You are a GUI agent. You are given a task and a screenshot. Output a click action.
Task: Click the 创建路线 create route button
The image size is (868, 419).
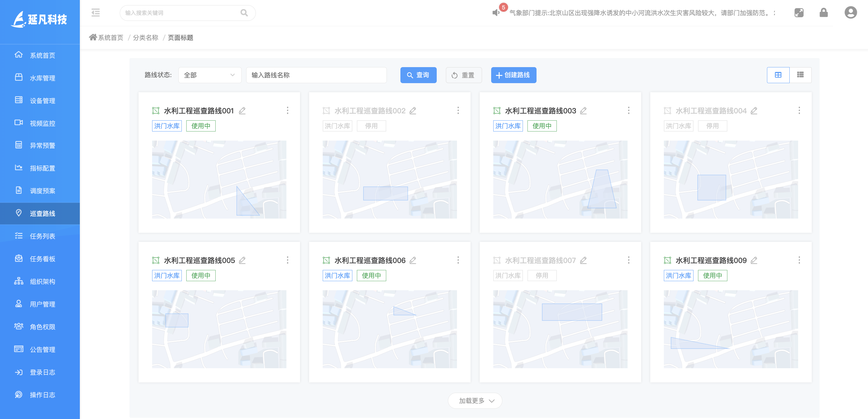(x=514, y=75)
